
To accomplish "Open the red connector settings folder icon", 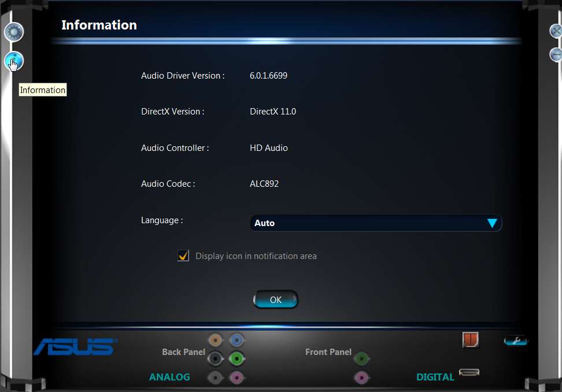I will pyautogui.click(x=471, y=340).
